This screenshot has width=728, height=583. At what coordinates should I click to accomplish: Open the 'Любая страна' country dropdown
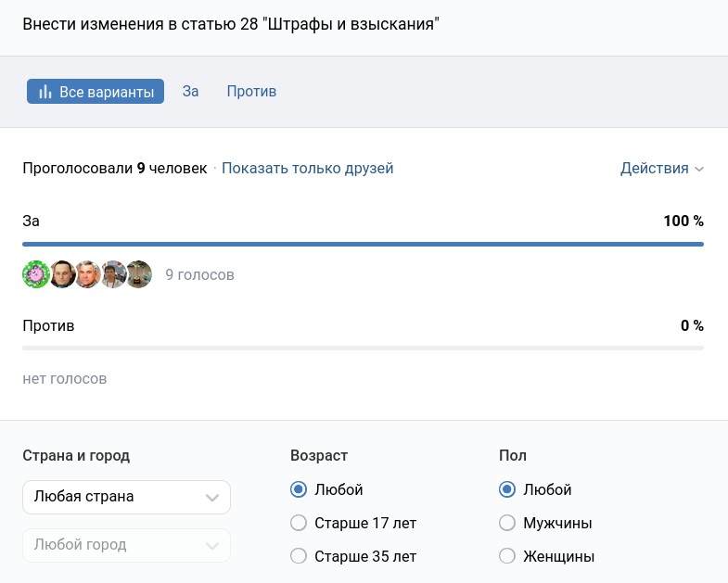126,497
